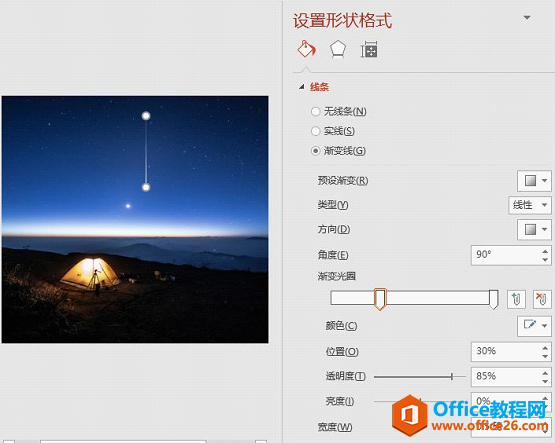Click the remove gradient stop icon
555x443 pixels.
542,299
